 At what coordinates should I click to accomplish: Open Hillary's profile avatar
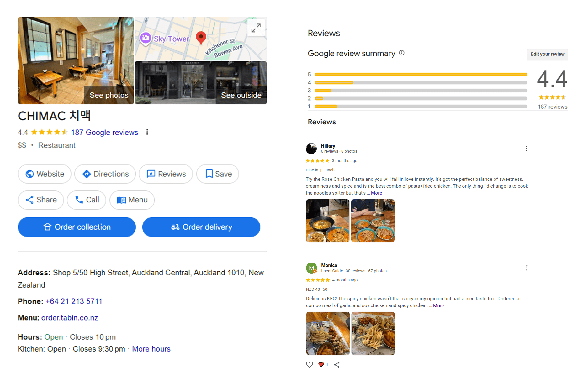[x=311, y=149]
